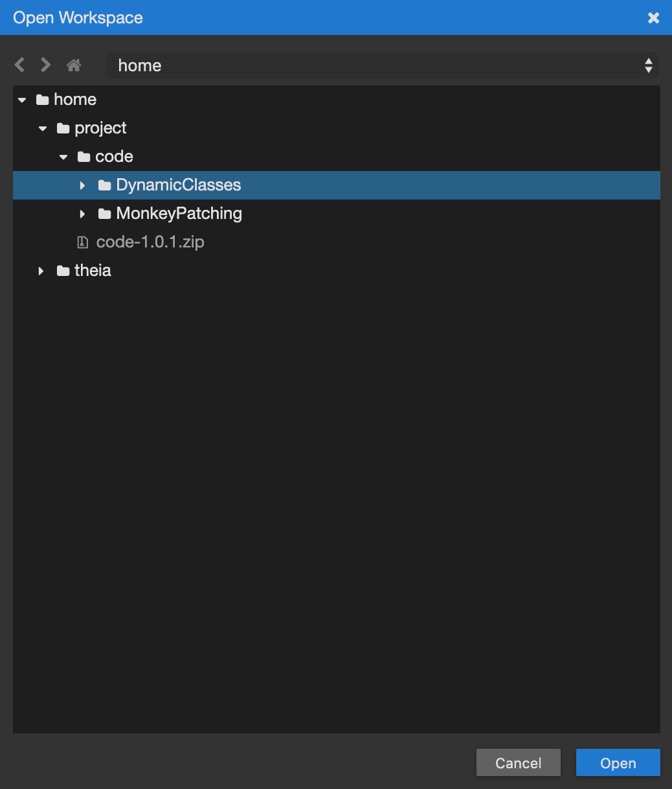Go to the home directory icon
Image resolution: width=672 pixels, height=789 pixels.
click(74, 65)
